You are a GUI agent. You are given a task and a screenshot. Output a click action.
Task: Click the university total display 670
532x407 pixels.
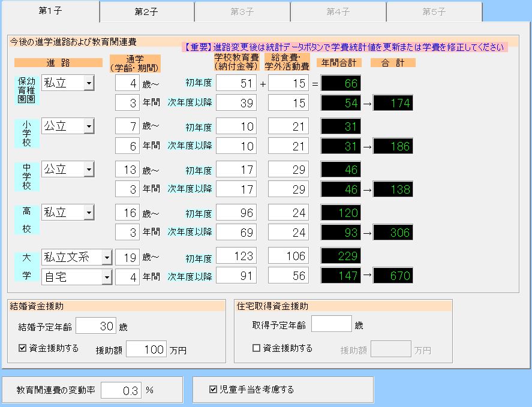393,276
